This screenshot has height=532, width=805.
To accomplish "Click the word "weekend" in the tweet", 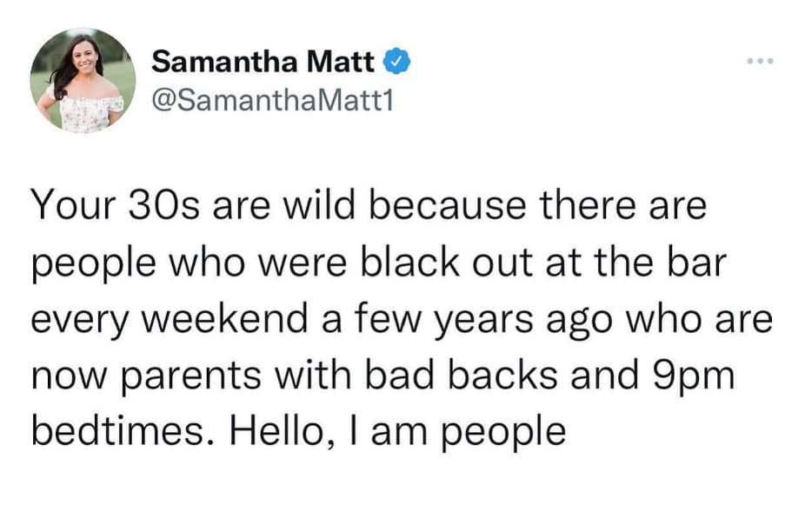I will (232, 320).
